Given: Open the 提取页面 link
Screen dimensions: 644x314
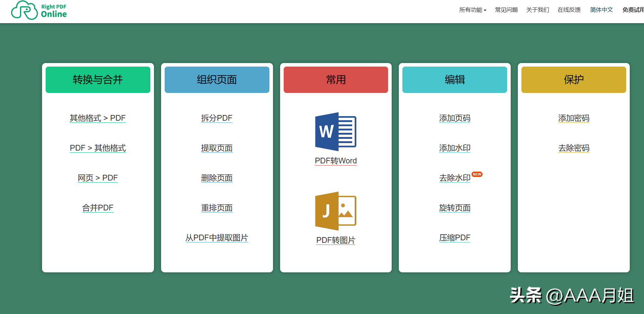Looking at the screenshot, I should 217,148.
